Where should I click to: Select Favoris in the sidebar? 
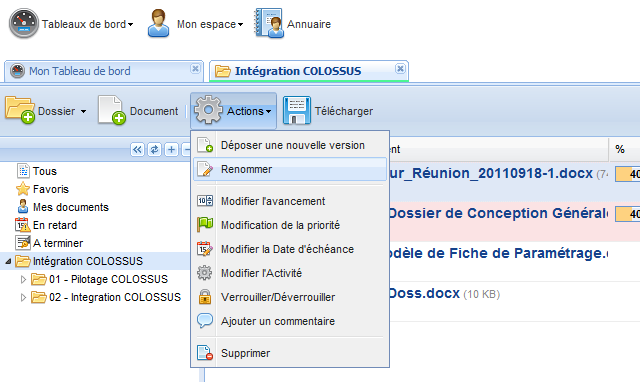(51, 189)
